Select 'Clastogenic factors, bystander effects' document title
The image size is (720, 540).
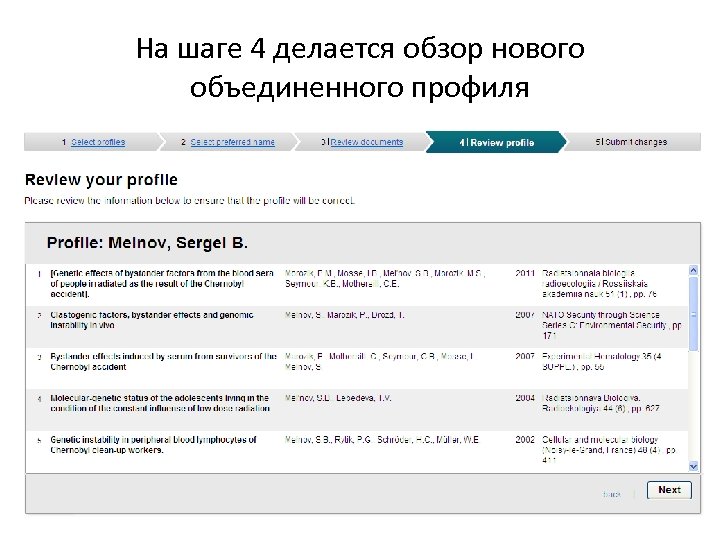pos(152,320)
